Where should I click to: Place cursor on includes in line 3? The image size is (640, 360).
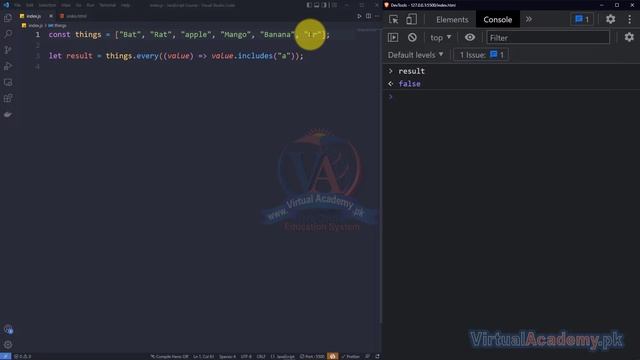pos(255,56)
